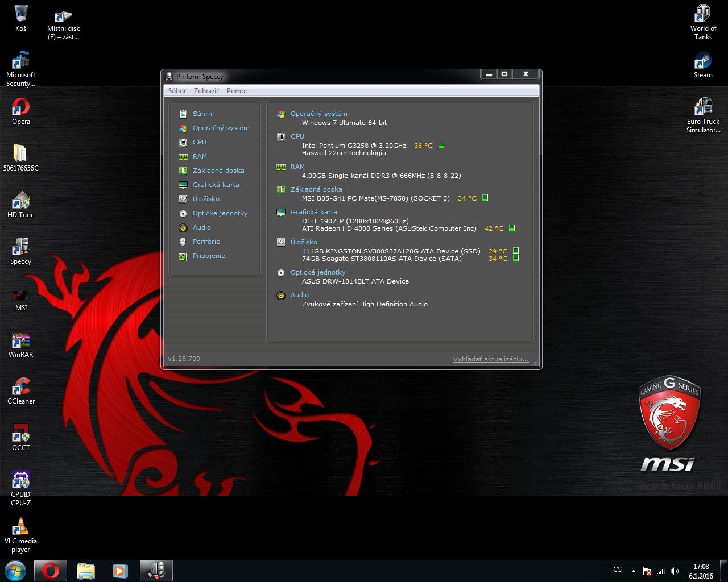This screenshot has height=582, width=728.
Task: Click the hard drive icon beside Úložisko heading
Action: (x=281, y=242)
